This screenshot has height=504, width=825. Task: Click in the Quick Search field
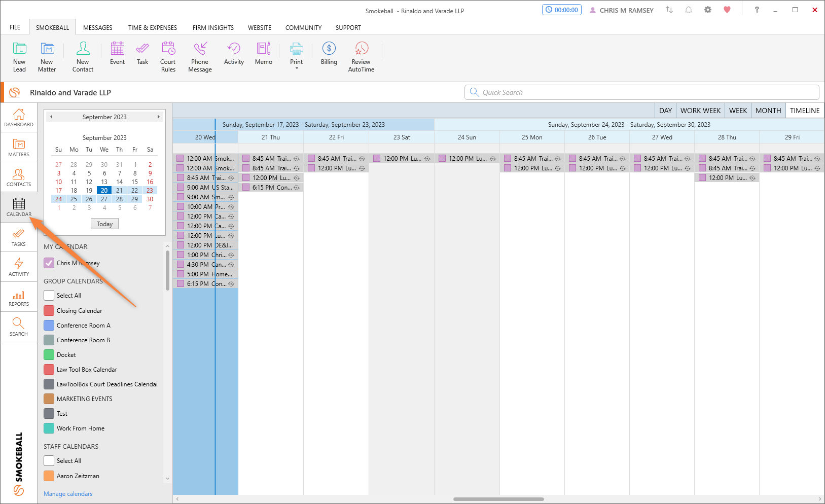641,92
